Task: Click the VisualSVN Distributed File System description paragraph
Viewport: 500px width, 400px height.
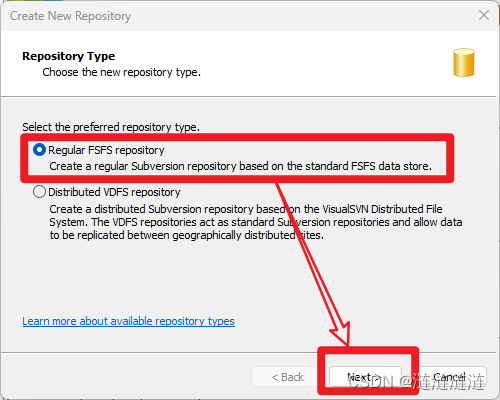Action: tap(256, 222)
